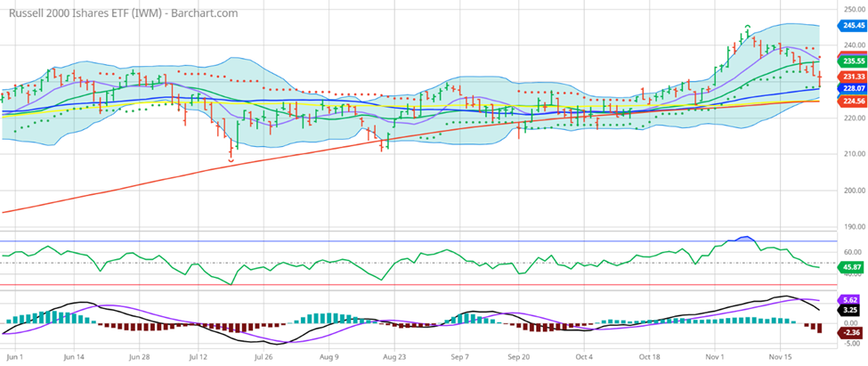
Task: Select the 224.56 moving average tag
Action: [x=853, y=101]
